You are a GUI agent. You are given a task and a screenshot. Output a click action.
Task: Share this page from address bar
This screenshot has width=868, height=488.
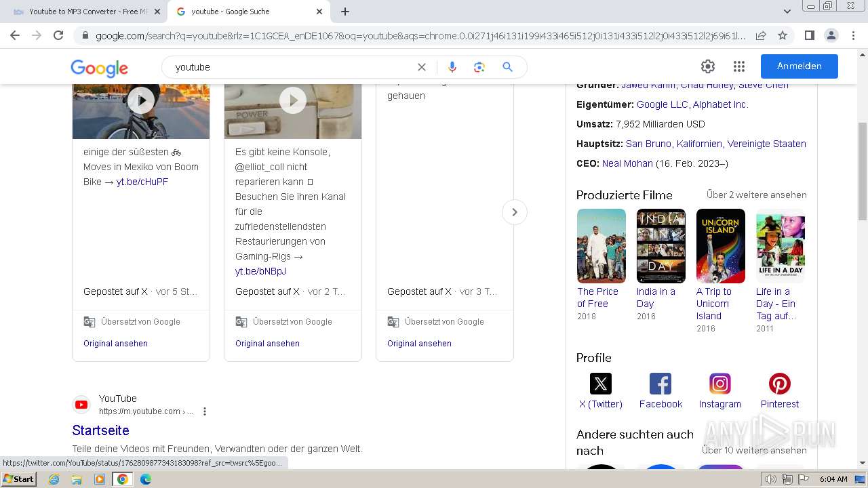pyautogui.click(x=761, y=35)
